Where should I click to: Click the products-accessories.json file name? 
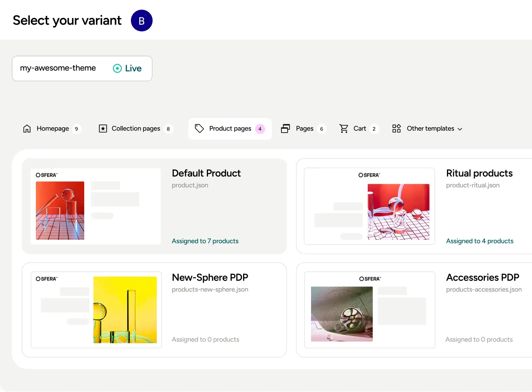point(484,289)
